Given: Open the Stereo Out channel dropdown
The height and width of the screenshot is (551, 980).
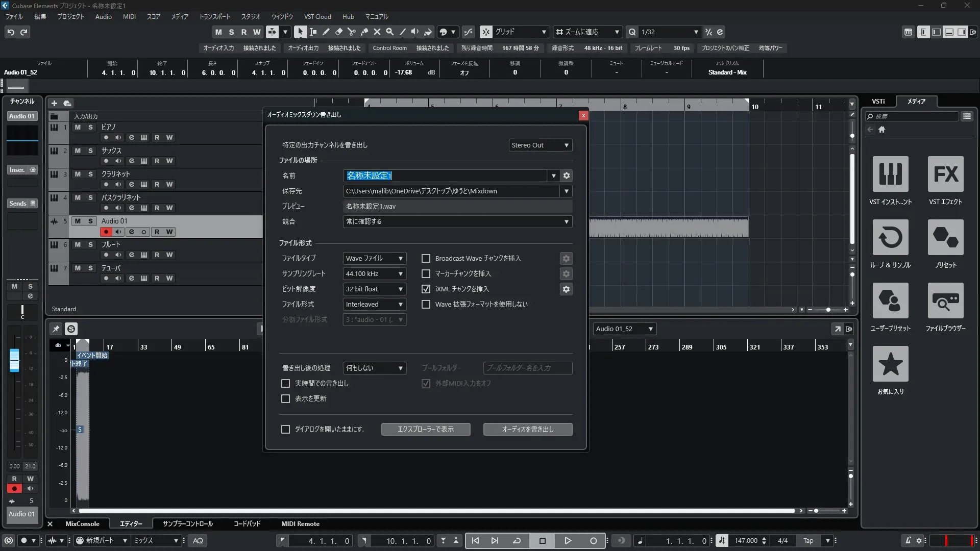Looking at the screenshot, I should (x=540, y=145).
